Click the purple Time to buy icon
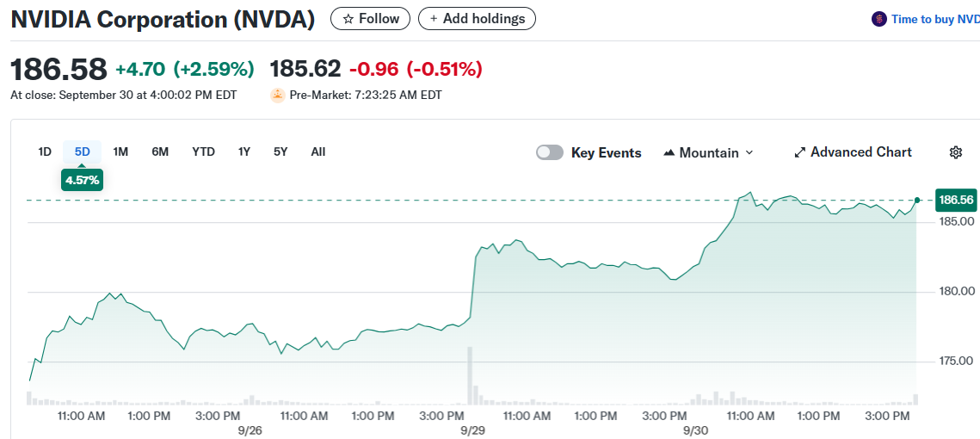This screenshot has height=439, width=980. coord(878,19)
